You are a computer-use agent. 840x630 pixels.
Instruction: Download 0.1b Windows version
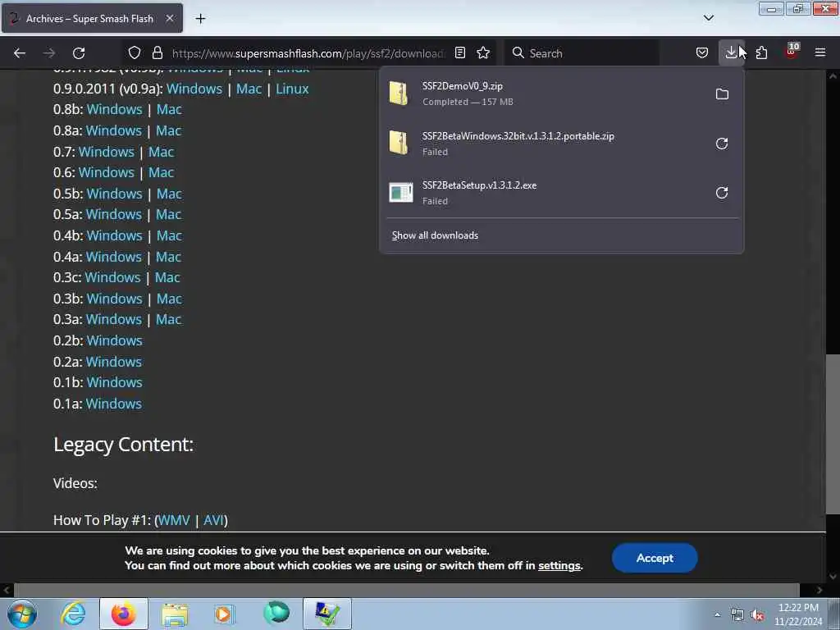[114, 382]
